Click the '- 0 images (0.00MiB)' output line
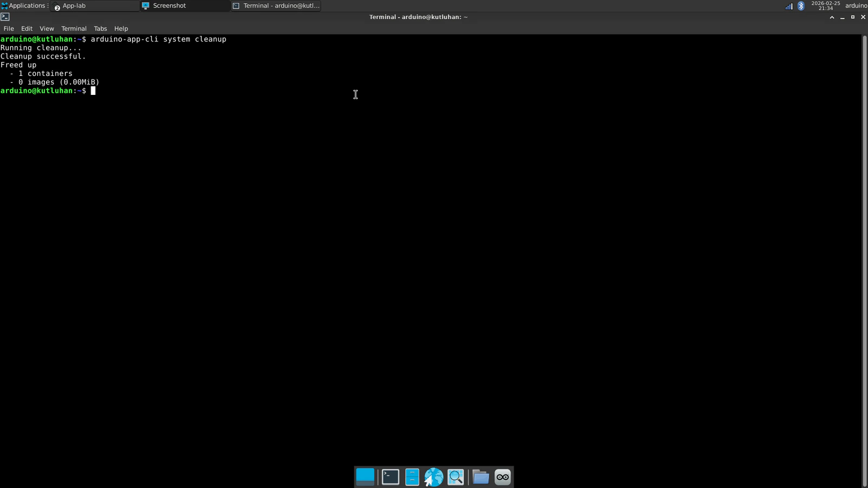This screenshot has width=868, height=488. click(55, 82)
